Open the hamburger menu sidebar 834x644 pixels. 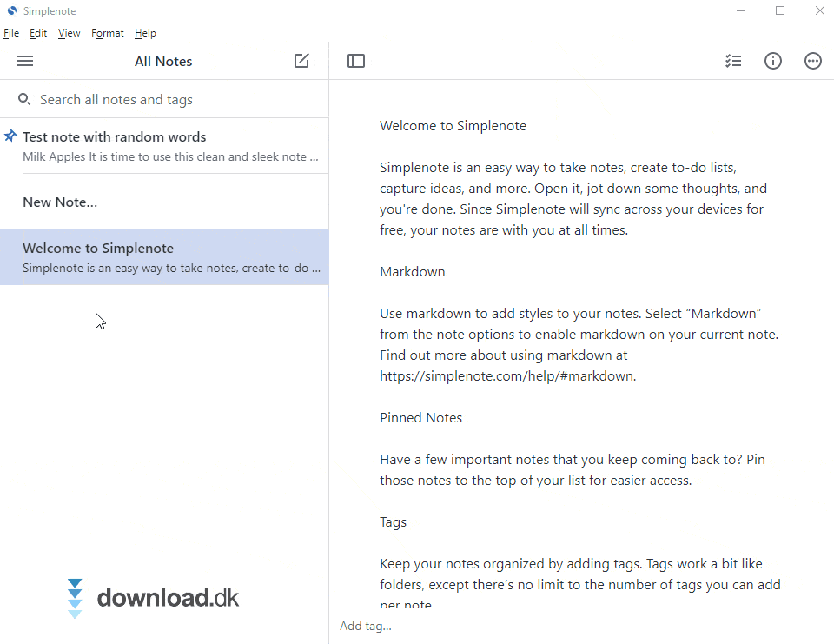[25, 61]
